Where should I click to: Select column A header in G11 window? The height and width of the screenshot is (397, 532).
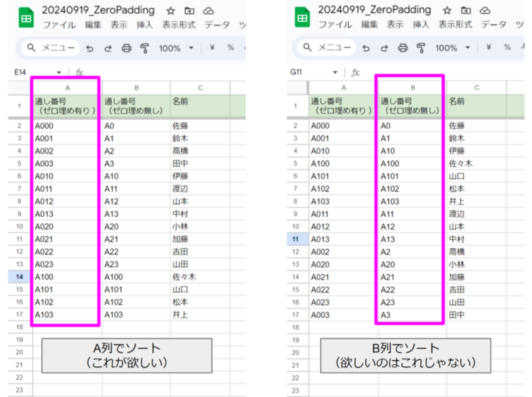[x=344, y=88]
